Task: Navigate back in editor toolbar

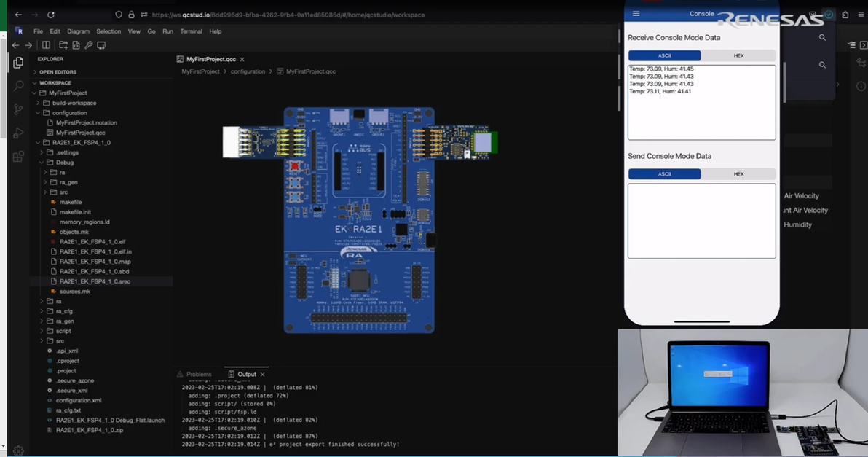Action: (15, 45)
